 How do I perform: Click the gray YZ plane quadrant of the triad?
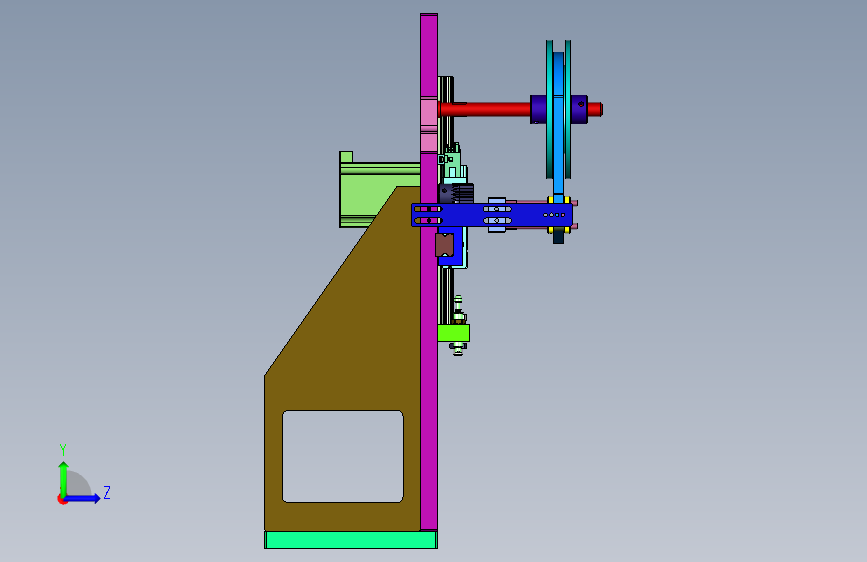pos(77,485)
